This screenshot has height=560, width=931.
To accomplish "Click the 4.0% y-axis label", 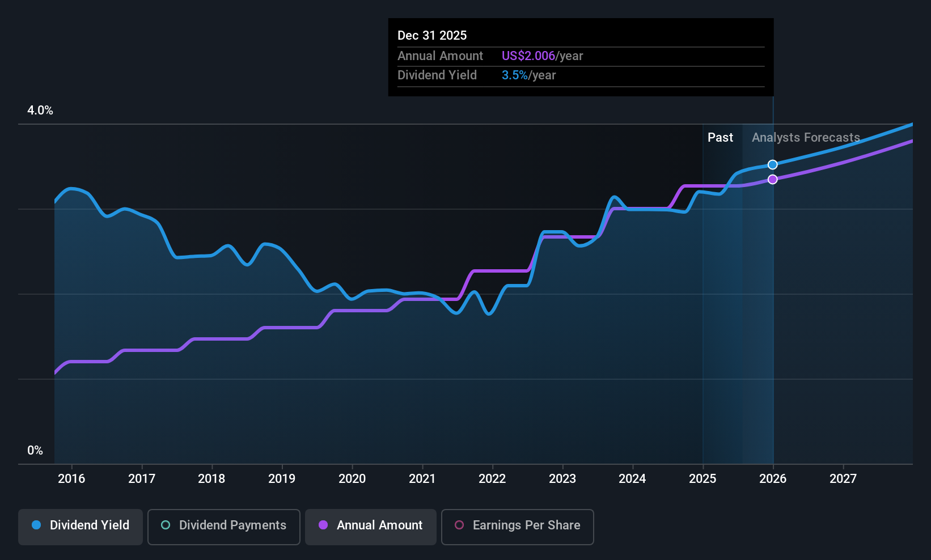I will point(40,111).
